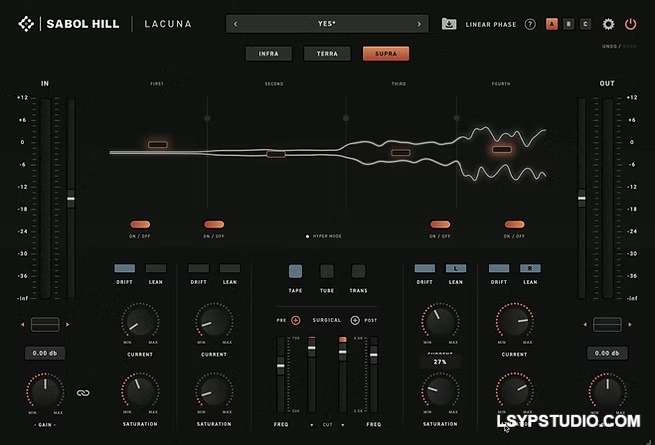The width and height of the screenshot is (655, 445).
Task: Toggle third band ON / OFF switch
Action: [x=440, y=224]
